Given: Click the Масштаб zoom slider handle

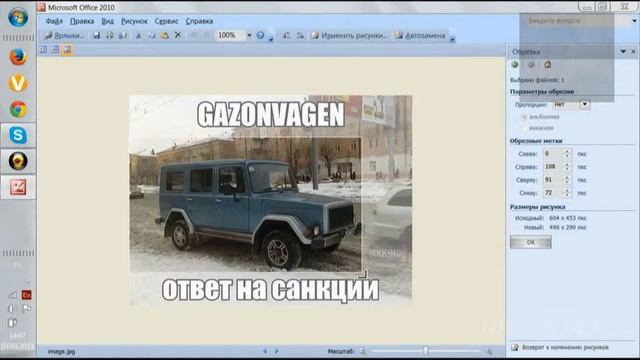Looking at the screenshot, I should tap(426, 351).
